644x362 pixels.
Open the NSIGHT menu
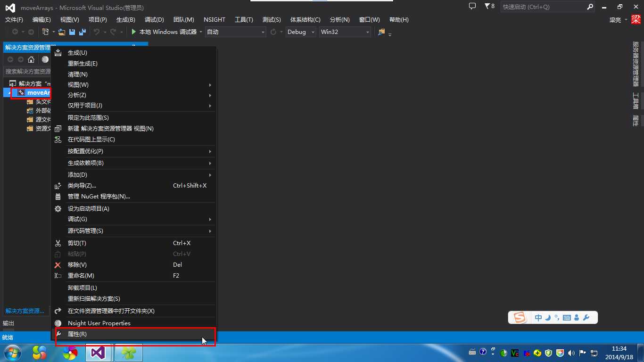pyautogui.click(x=215, y=20)
